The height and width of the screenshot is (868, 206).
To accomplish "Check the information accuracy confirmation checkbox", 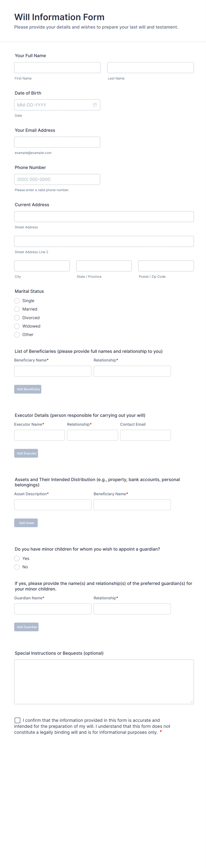I will pos(17,720).
